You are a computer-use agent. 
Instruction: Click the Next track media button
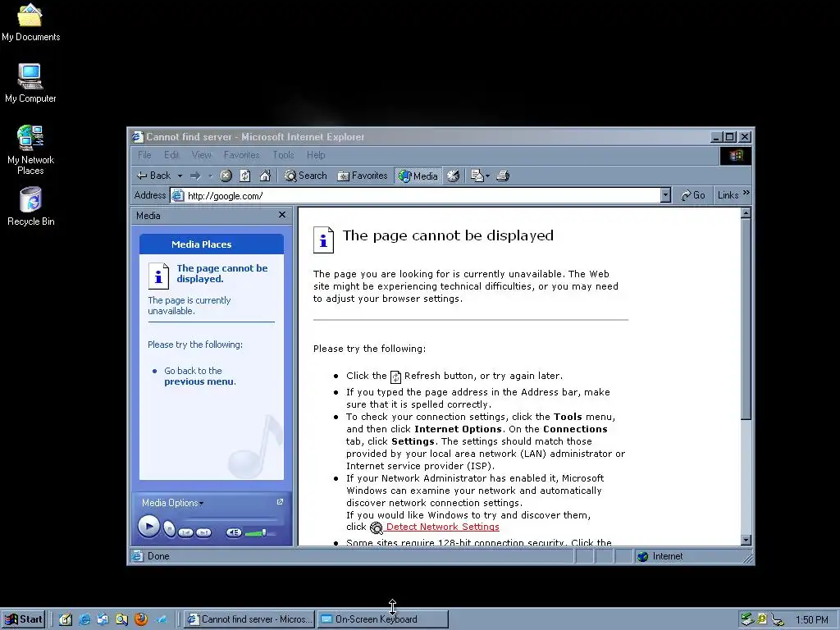[x=203, y=532]
